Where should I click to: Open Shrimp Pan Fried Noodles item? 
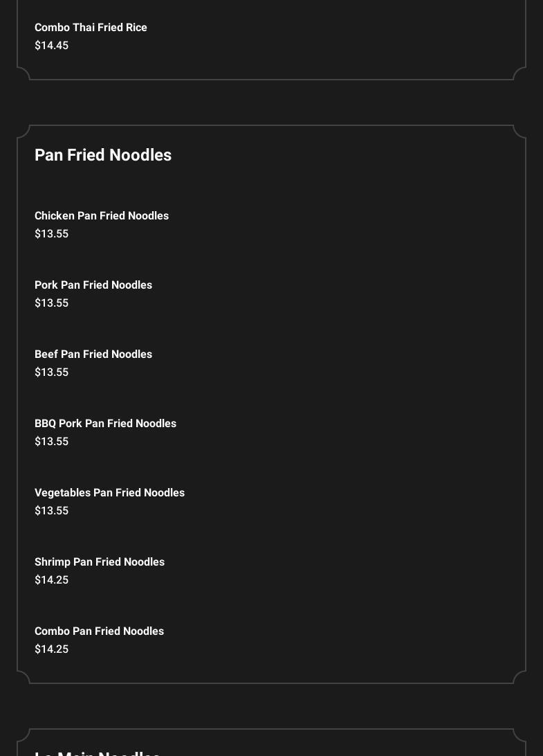[100, 562]
